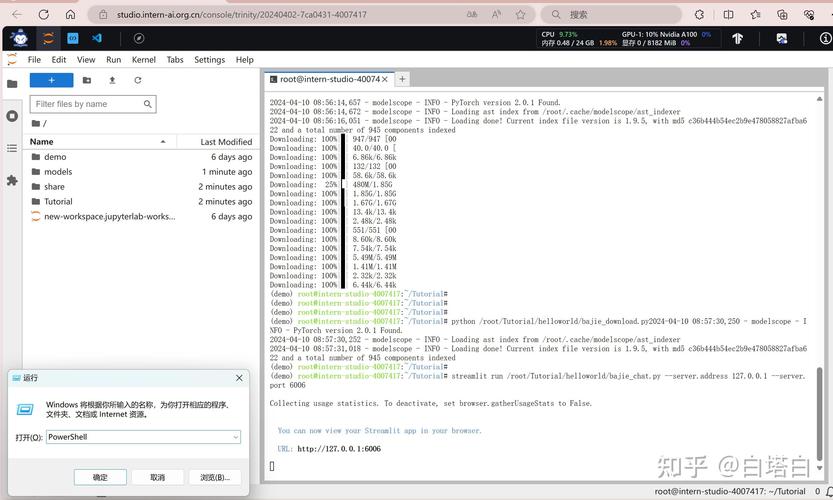Open the image icon in top right bar
The image size is (833, 500).
(x=781, y=38)
